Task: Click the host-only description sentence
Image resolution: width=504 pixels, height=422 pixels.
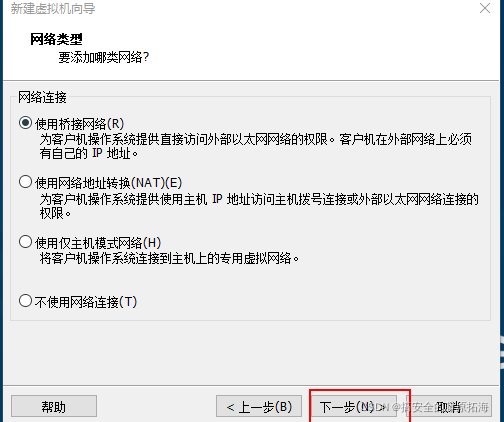Action: pyautogui.click(x=169, y=258)
